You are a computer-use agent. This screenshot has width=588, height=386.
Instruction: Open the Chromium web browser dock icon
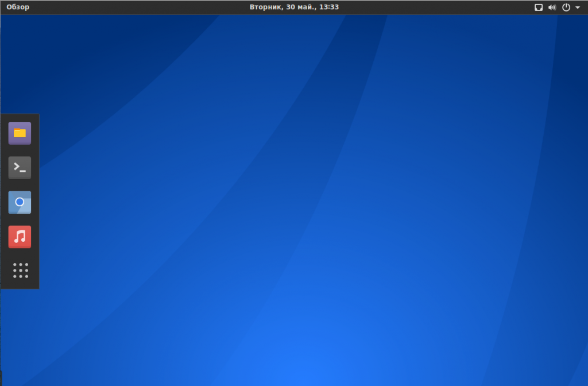[x=20, y=202]
